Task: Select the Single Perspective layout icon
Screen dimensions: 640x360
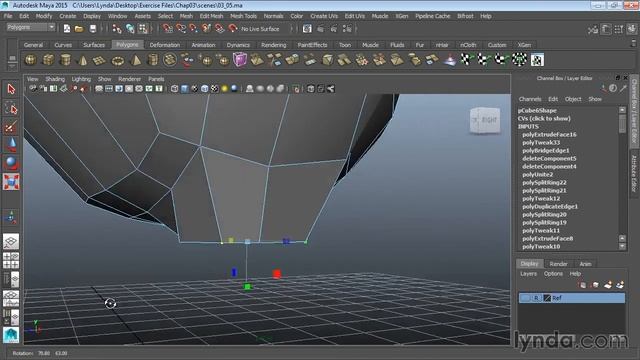Action: click(11, 241)
